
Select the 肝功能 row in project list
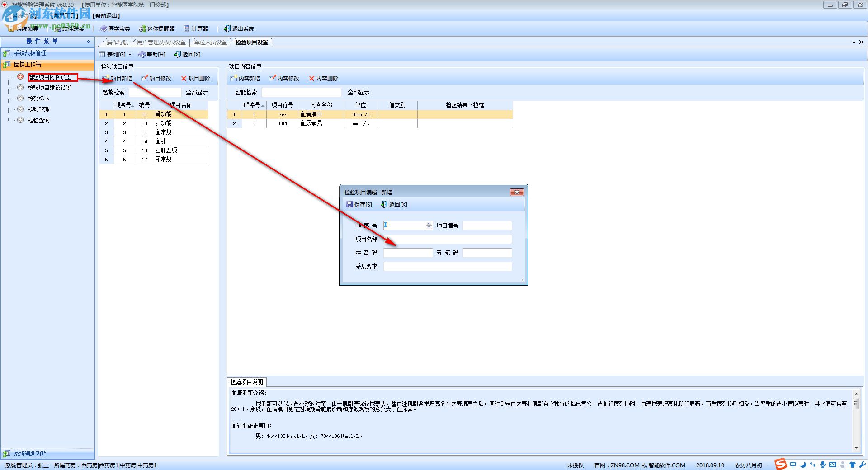click(154, 123)
